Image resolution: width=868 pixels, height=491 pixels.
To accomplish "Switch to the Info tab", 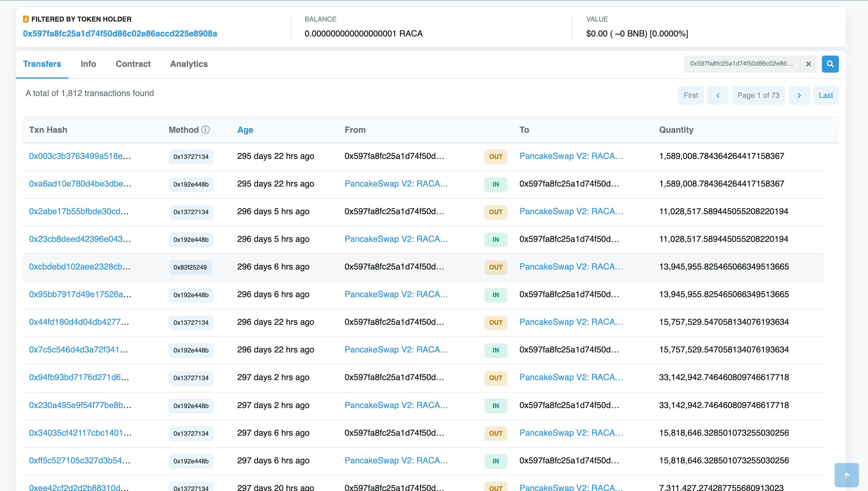I will pos(88,64).
